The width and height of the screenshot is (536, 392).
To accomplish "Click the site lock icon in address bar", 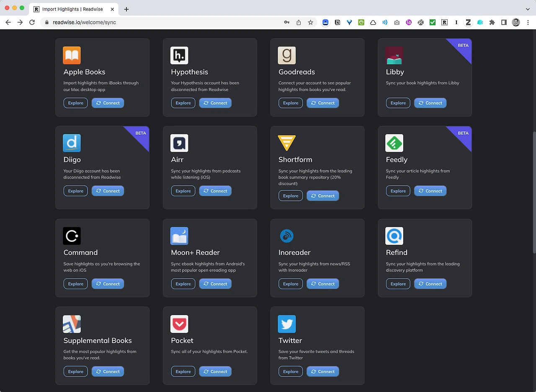I will point(46,22).
